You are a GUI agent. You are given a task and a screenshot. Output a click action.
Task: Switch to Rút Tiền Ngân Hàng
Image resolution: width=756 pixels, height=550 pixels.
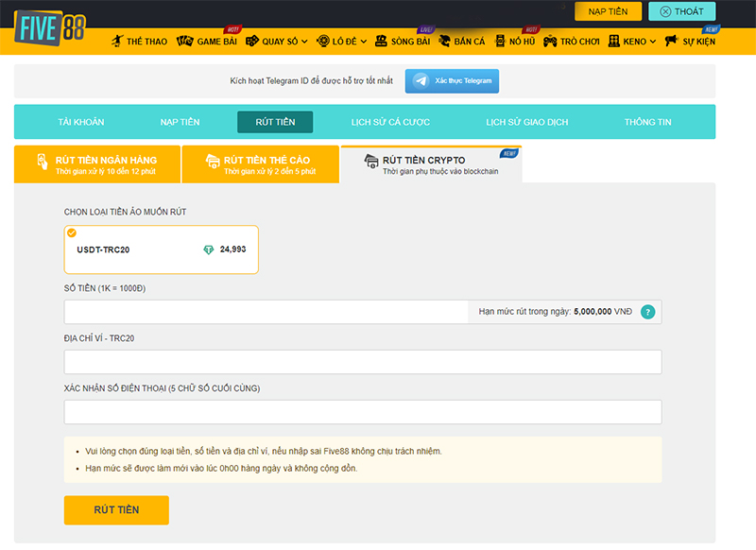(97, 164)
